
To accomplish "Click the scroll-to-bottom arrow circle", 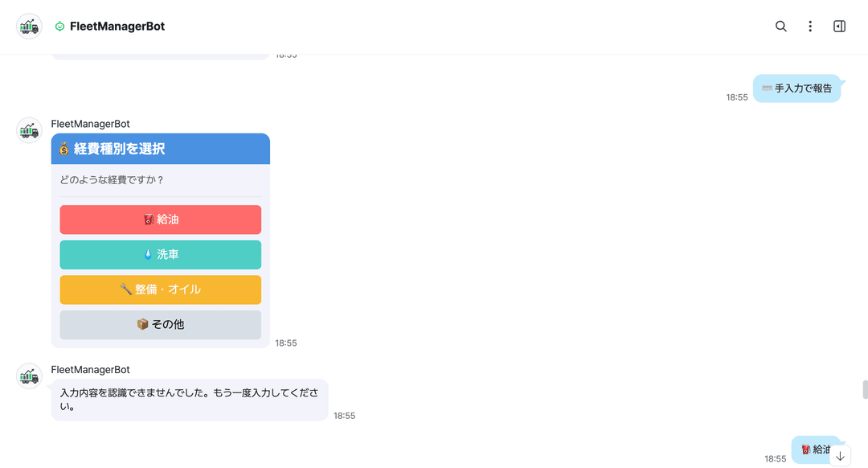I will point(840,455).
